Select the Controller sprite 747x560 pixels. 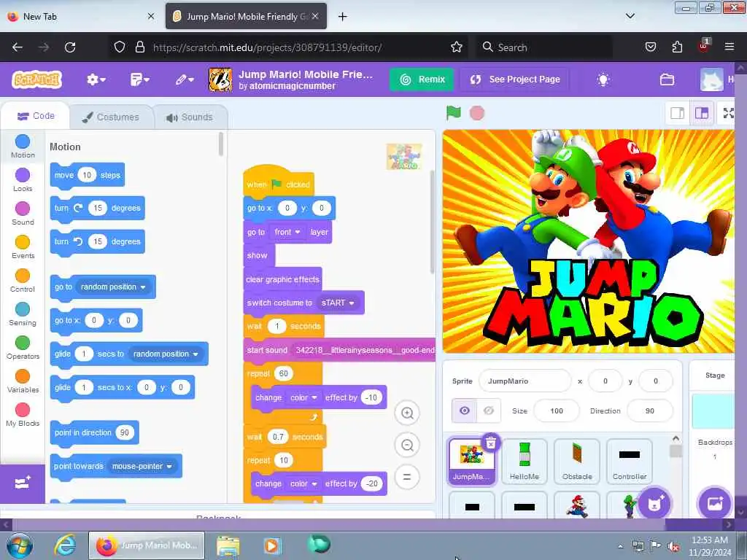click(630, 461)
